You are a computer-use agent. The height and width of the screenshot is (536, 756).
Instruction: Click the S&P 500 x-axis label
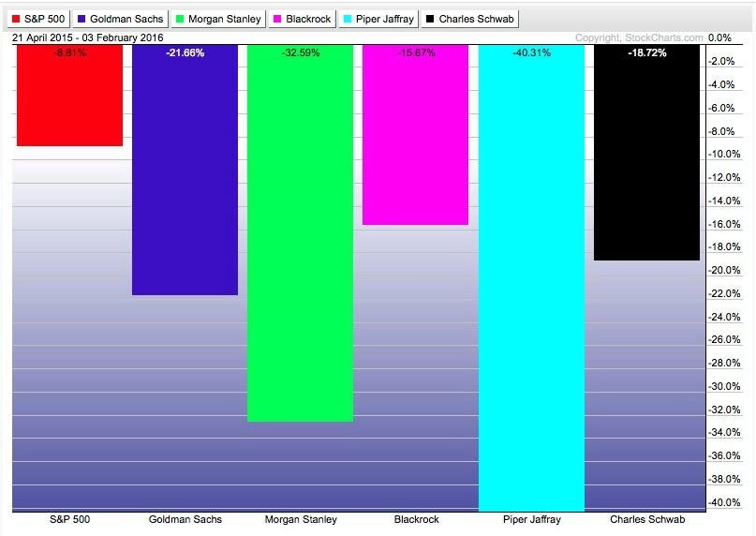click(70, 519)
